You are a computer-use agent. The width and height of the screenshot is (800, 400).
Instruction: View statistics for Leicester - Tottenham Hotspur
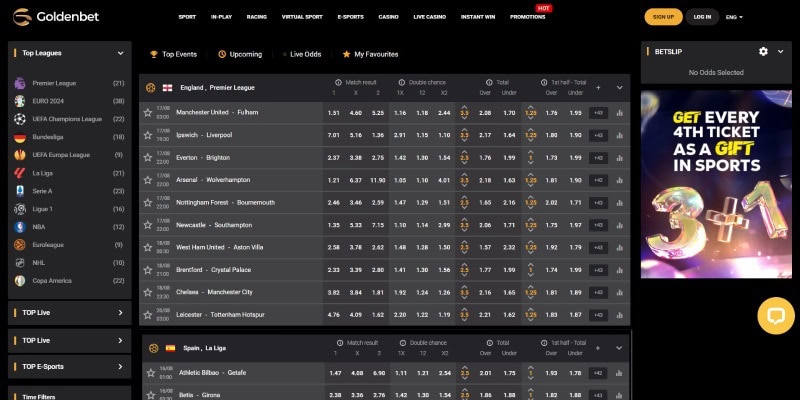click(x=619, y=315)
